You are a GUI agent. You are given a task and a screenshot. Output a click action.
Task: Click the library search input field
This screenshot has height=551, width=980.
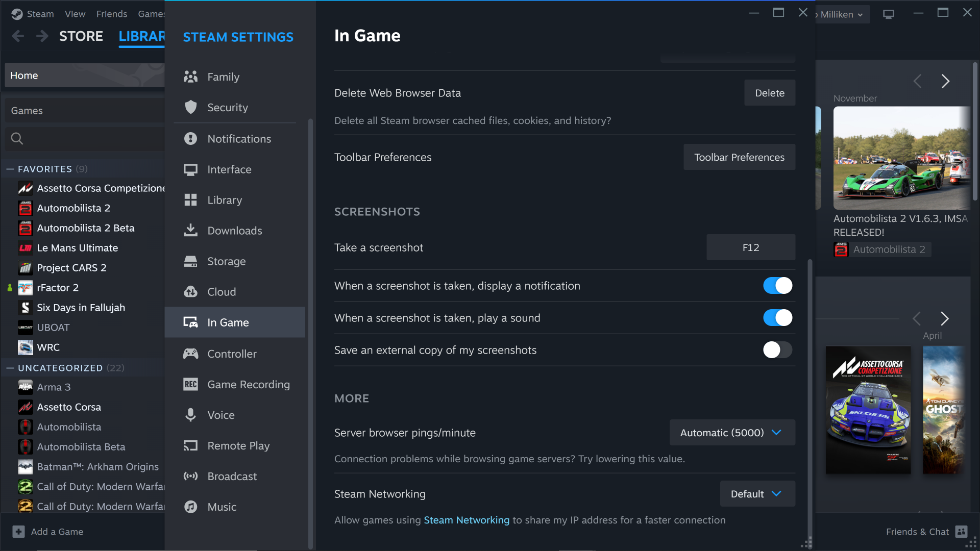coord(85,138)
